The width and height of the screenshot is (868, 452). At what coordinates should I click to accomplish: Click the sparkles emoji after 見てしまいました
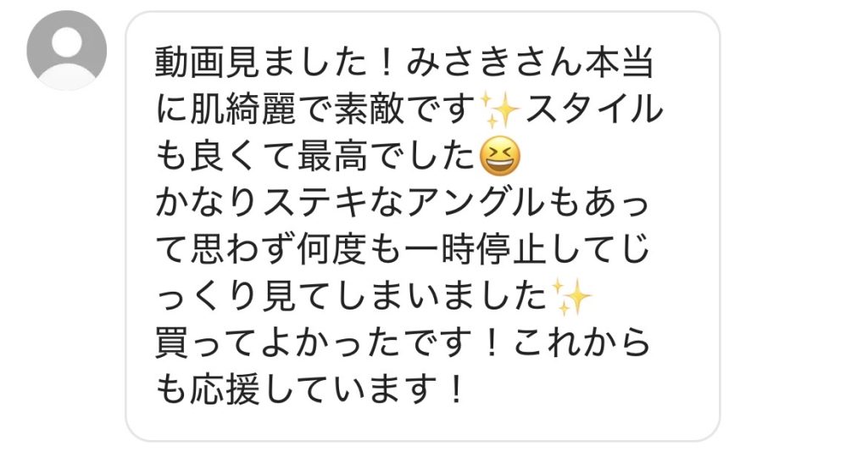(570, 298)
